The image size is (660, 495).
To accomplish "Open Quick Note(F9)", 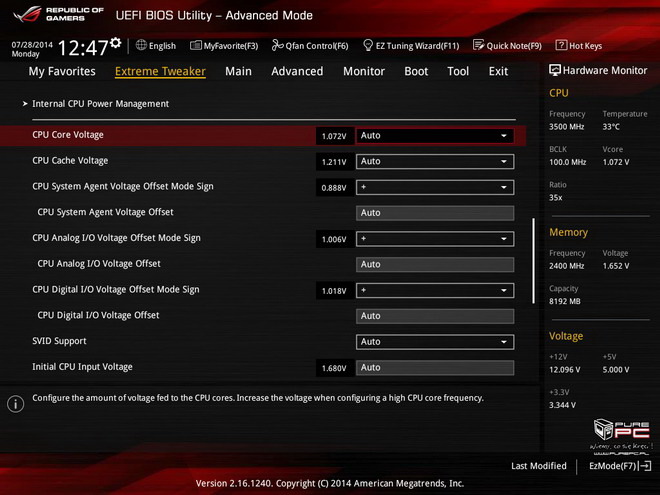I will (x=507, y=45).
